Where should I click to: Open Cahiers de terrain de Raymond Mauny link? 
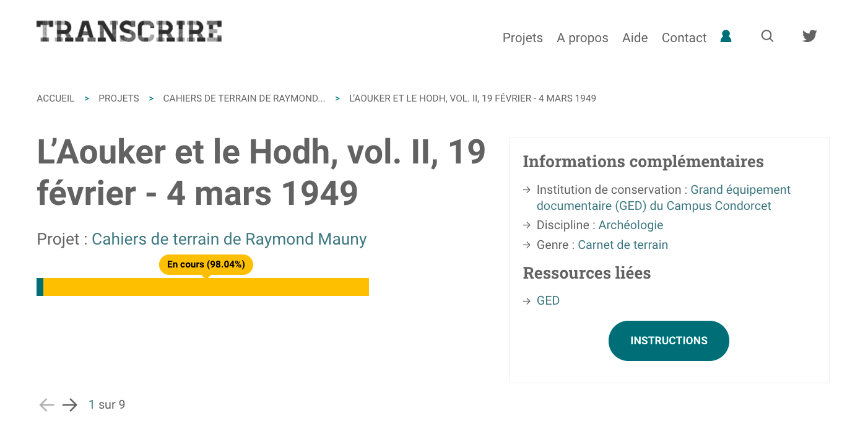(x=229, y=239)
